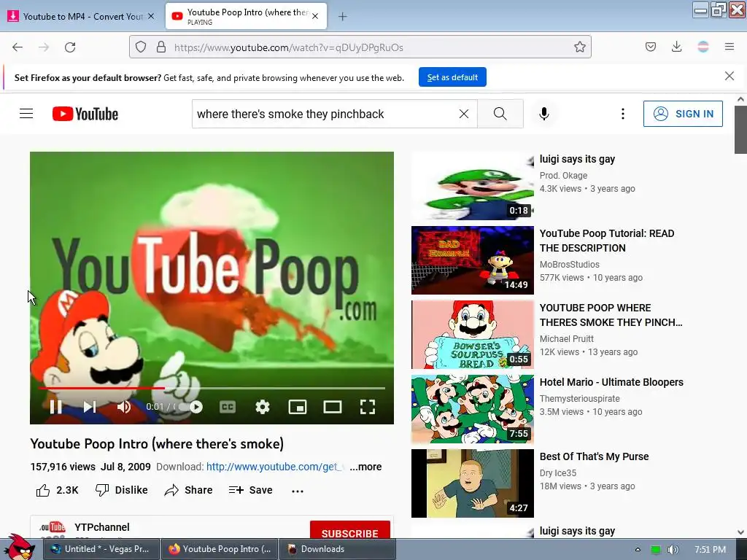Viewport: 747px width, 560px height.
Task: Go back to previous page
Action: (18, 47)
